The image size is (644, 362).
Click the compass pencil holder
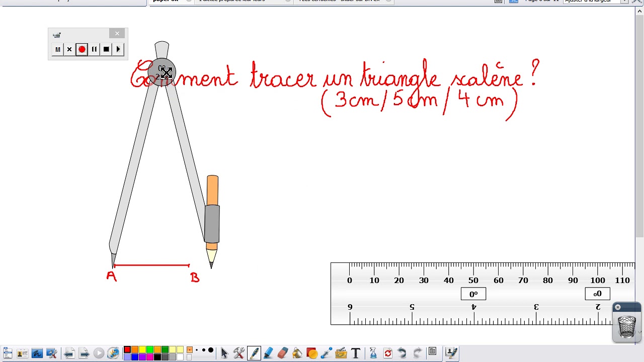pos(212,224)
